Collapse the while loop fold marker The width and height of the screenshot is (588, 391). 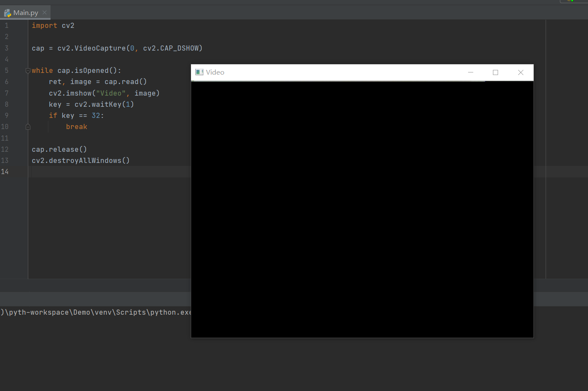[x=28, y=71]
